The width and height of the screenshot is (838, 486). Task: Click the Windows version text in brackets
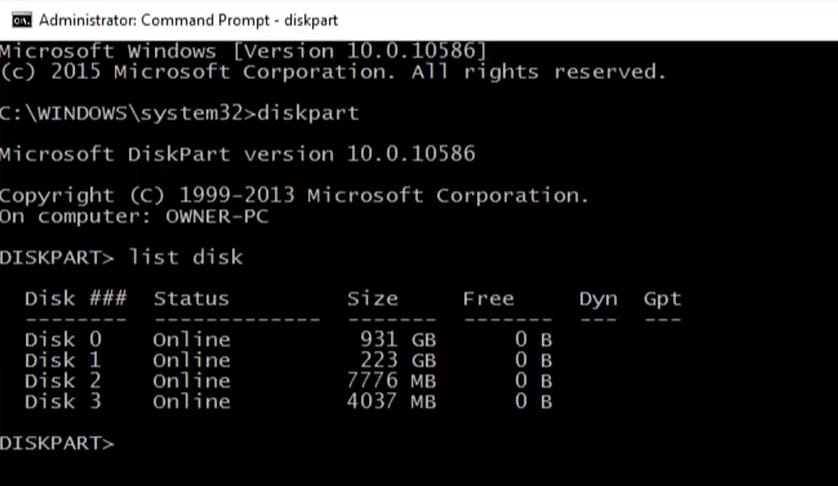click(x=359, y=51)
